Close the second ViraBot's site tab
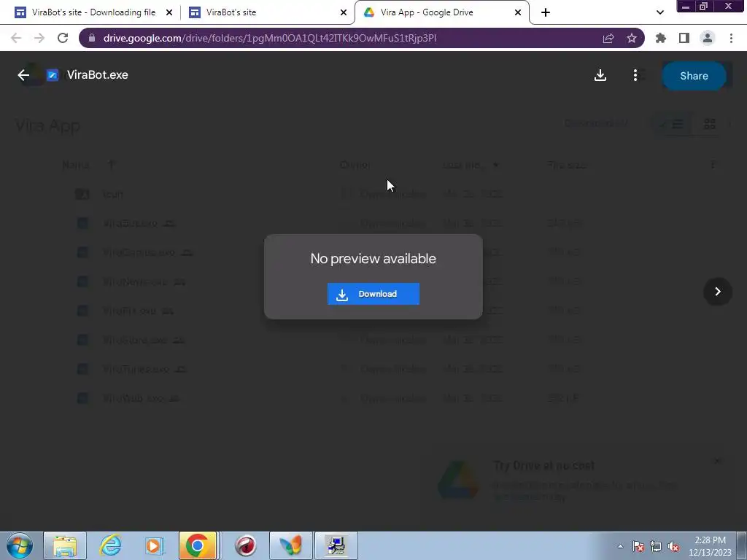Screen dimensions: 747x560 tap(344, 13)
